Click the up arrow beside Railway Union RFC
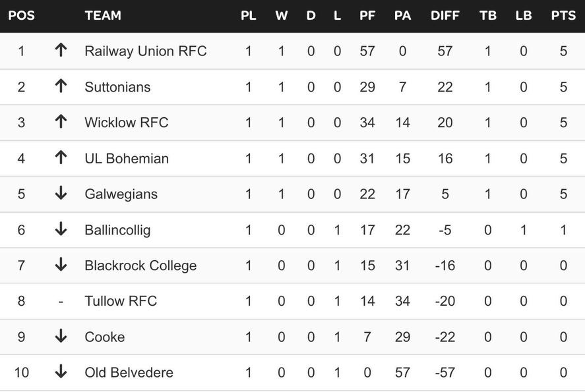Viewport: 585px width, 392px height. pyautogui.click(x=61, y=50)
